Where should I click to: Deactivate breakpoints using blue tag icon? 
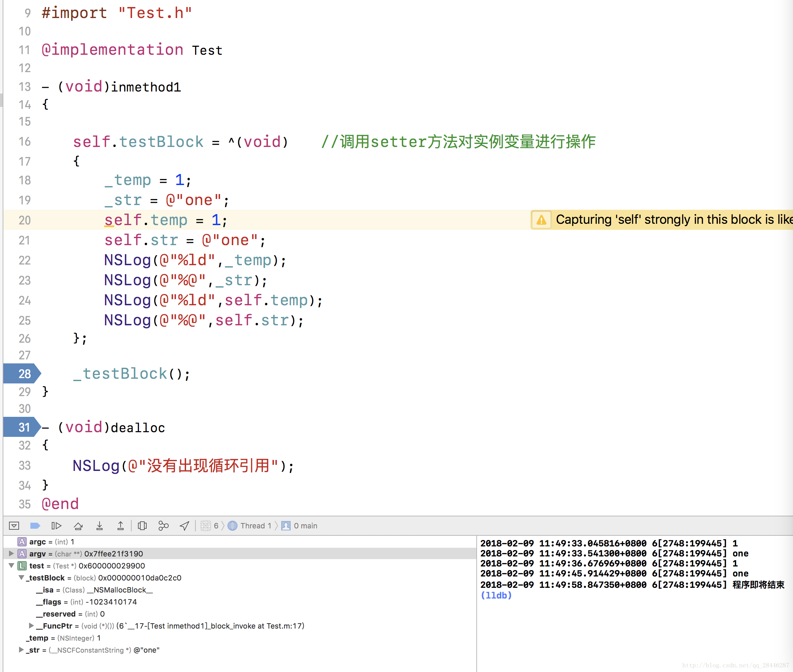(35, 526)
